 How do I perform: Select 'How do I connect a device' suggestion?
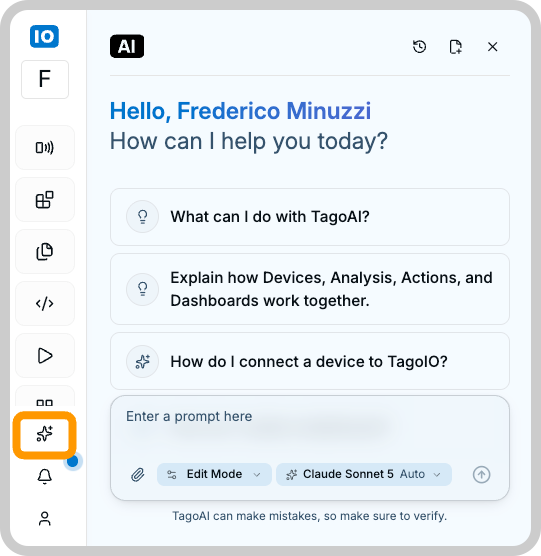click(x=310, y=361)
